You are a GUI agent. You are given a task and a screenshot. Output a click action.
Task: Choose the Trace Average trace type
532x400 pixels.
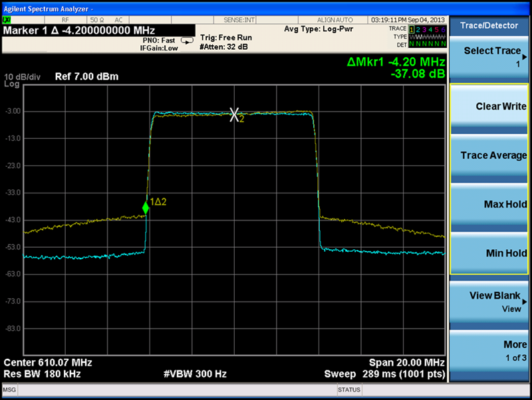[489, 155]
